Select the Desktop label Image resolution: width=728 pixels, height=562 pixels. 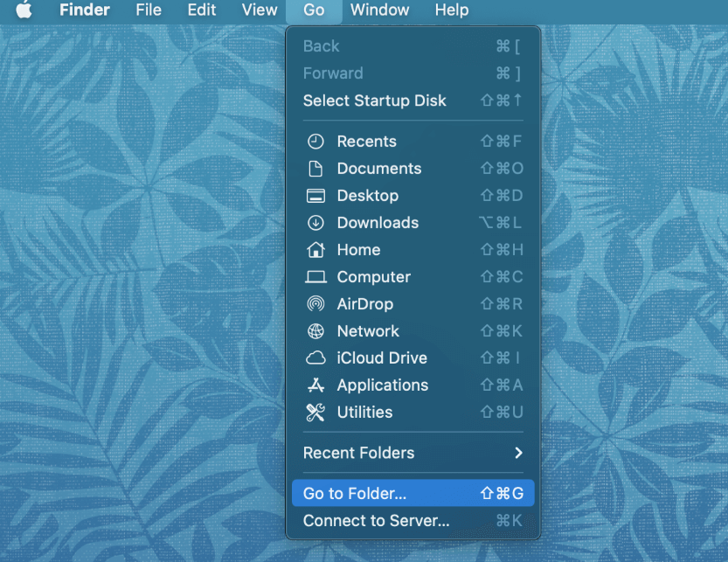click(x=368, y=196)
